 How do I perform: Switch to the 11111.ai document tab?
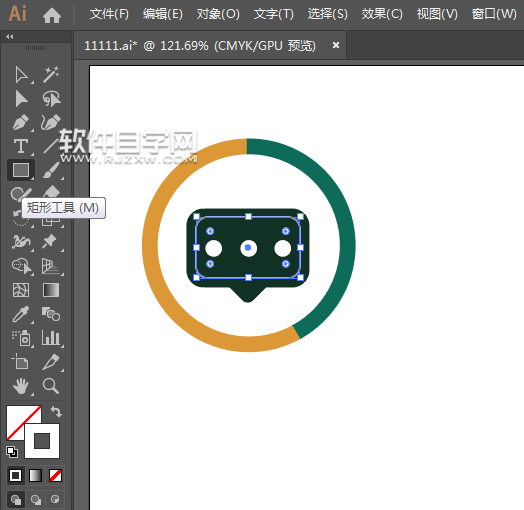point(200,45)
